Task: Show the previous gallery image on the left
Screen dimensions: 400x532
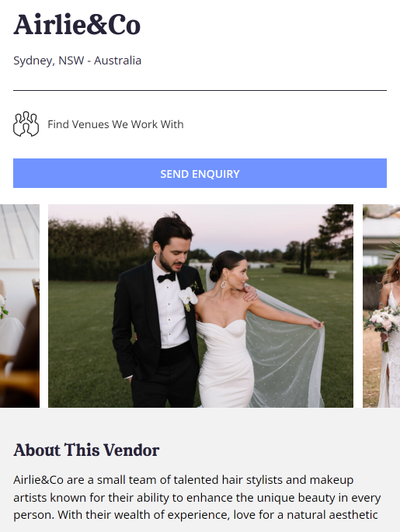Action: [19, 306]
